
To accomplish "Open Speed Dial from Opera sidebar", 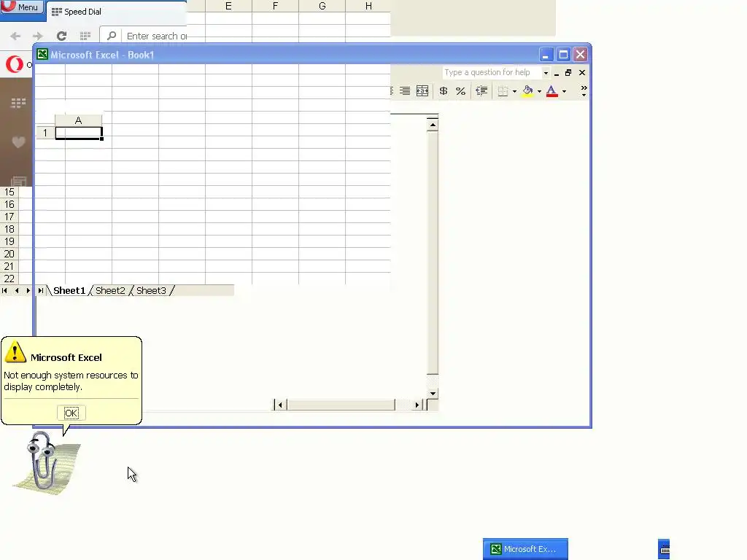I will pos(18,103).
